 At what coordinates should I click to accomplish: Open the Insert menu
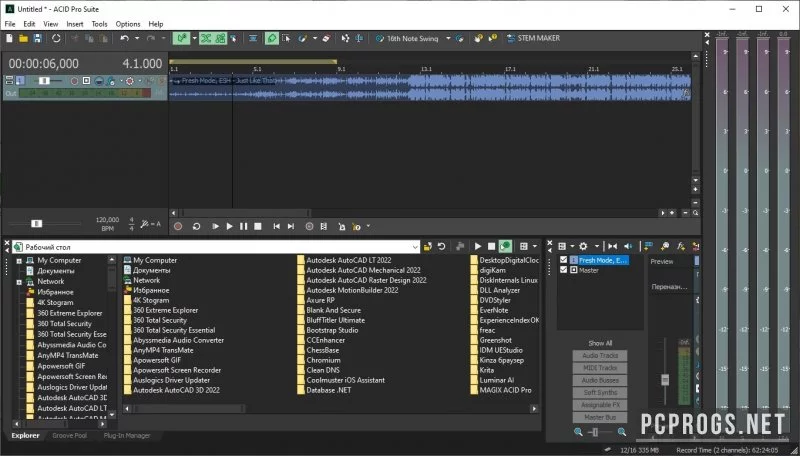click(x=74, y=24)
